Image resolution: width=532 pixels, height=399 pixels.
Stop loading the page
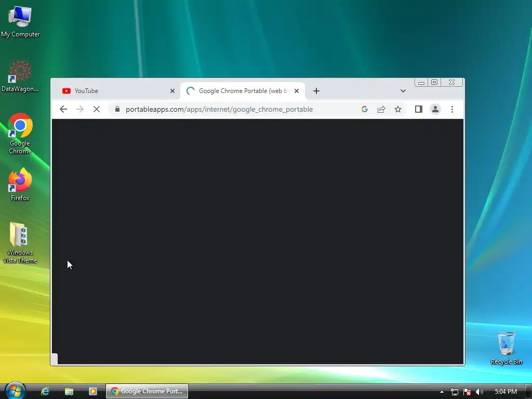pos(97,109)
